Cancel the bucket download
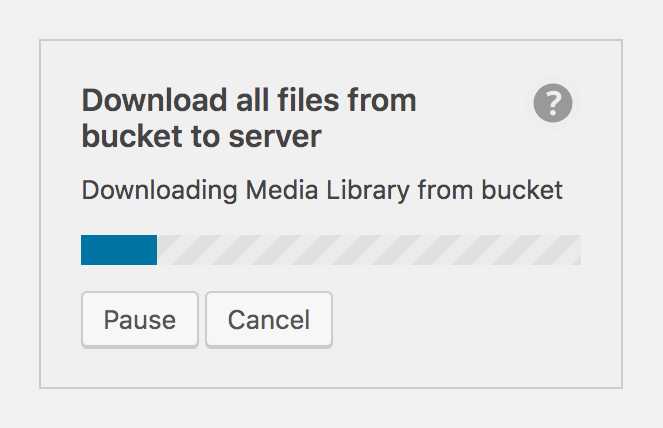The width and height of the screenshot is (663, 428). [x=269, y=320]
